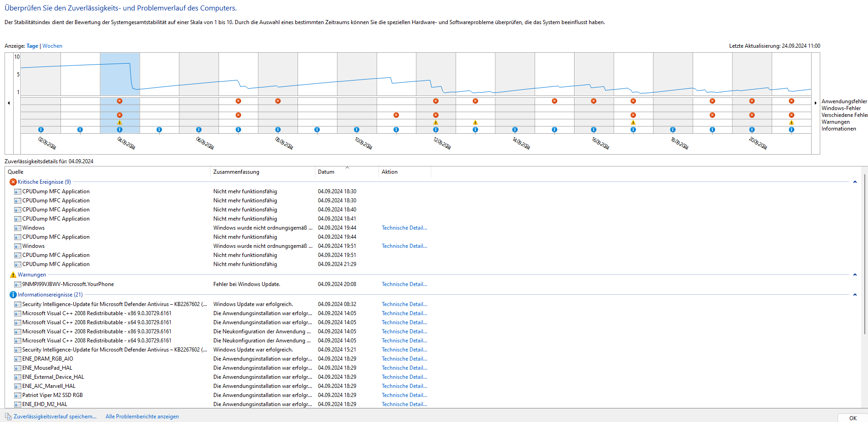Open Technische Details for 9NMPJ99VJBWV-Microsoft.YourPhone

404,284
